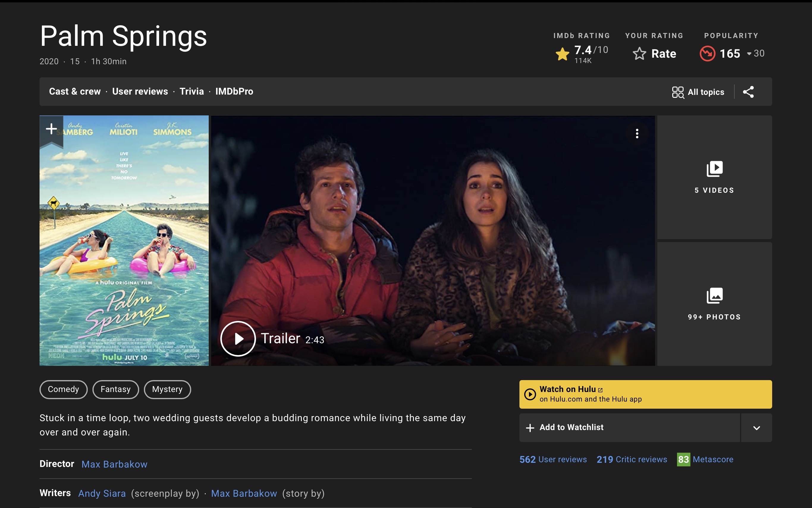
Task: Click the Watch on Hulu button
Action: [645, 394]
